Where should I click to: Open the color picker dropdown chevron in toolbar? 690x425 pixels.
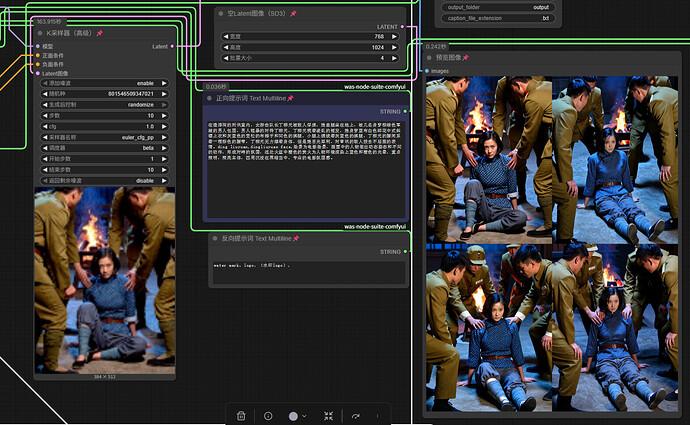coord(304,416)
